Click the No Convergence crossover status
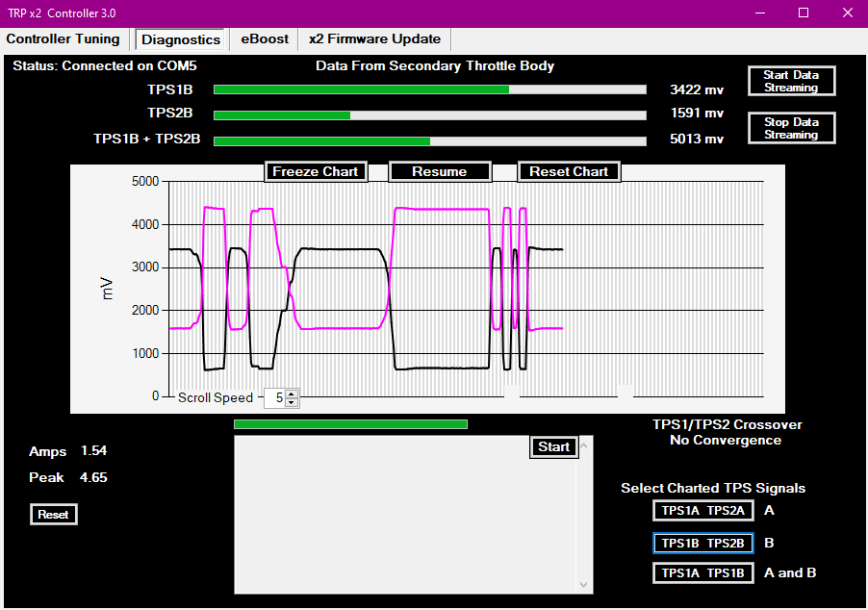The image size is (868, 610). (726, 440)
